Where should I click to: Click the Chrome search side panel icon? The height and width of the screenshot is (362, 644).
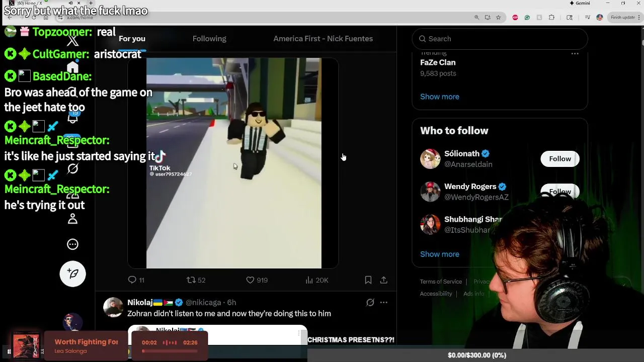pos(570,17)
